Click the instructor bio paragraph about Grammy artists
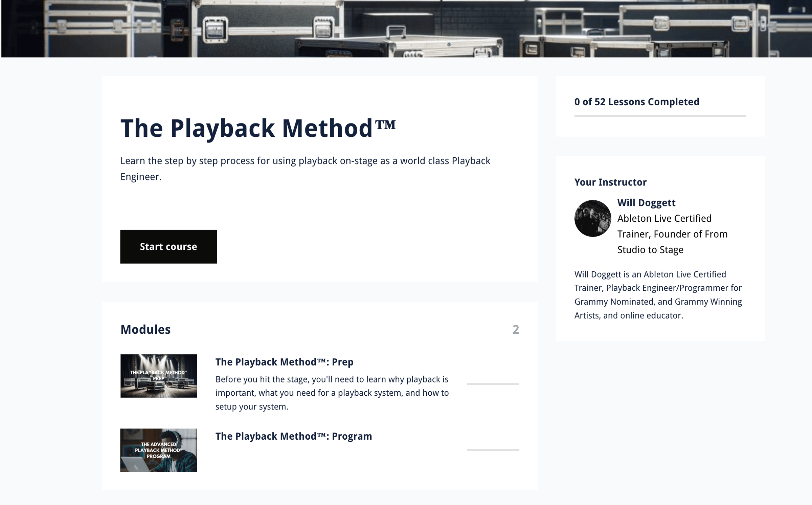Viewport: 812px width, 505px height. (x=658, y=295)
